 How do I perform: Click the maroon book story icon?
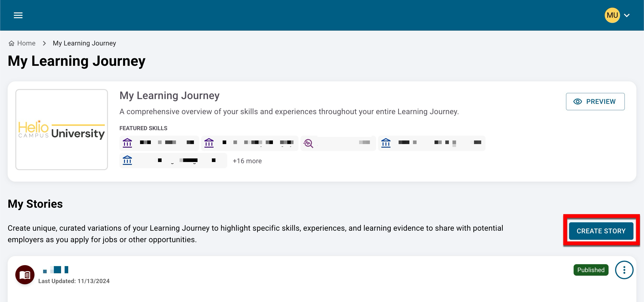(x=25, y=274)
